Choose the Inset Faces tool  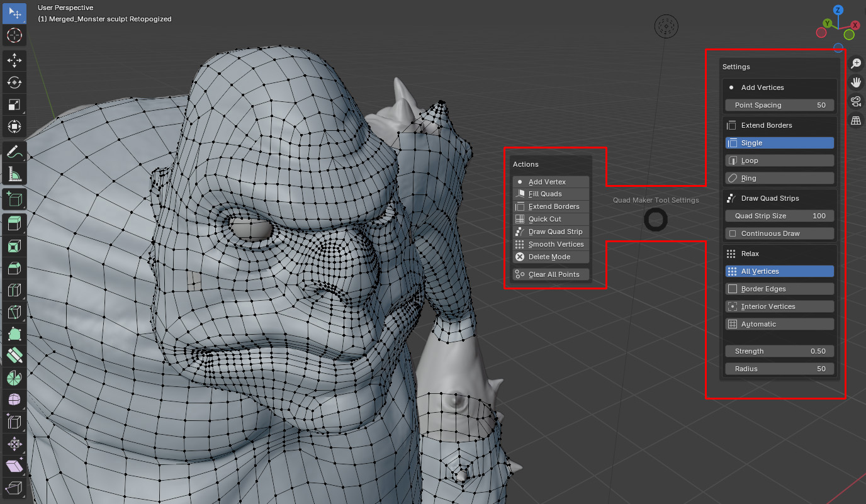(x=14, y=246)
